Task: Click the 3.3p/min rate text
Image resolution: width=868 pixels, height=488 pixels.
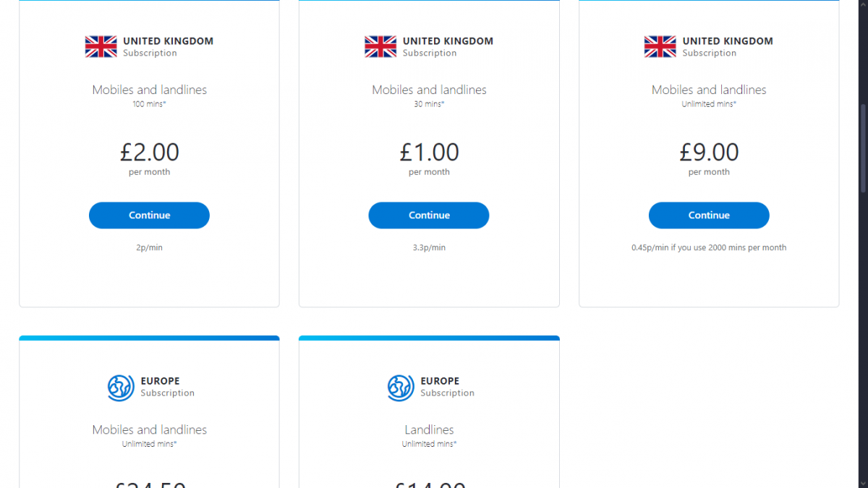Action: tap(429, 247)
